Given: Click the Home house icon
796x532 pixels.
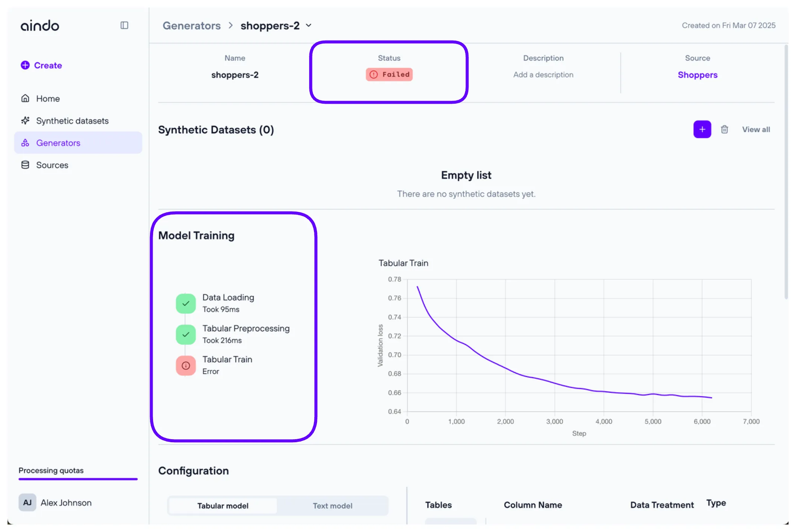Looking at the screenshot, I should click(x=25, y=98).
